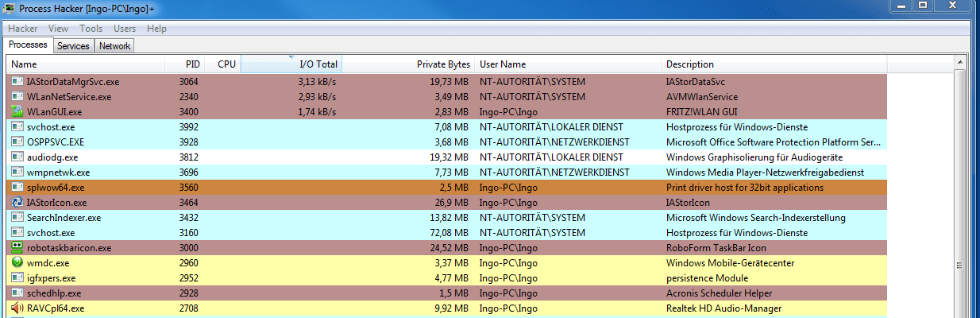980x318 pixels.
Task: Click the robotaskbaricon.exe green robot icon
Action: [18, 247]
